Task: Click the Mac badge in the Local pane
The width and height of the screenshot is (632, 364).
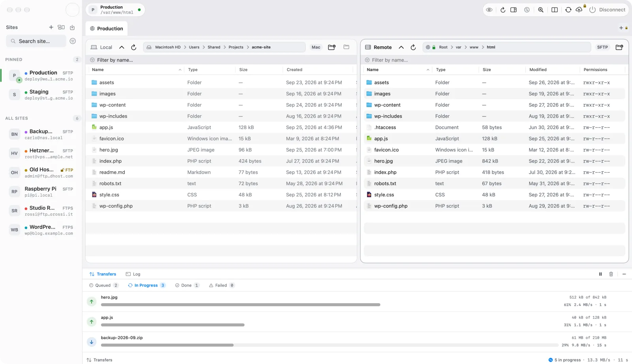Action: (316, 47)
